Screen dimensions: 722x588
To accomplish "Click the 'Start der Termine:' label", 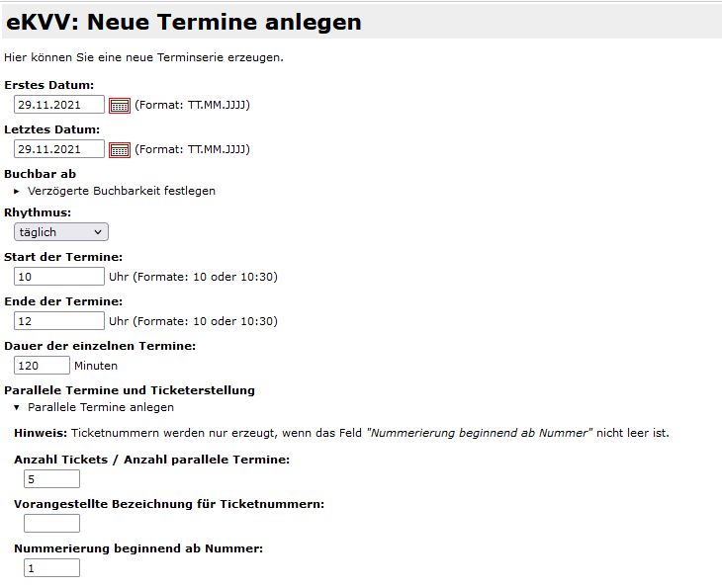I will click(x=63, y=257).
